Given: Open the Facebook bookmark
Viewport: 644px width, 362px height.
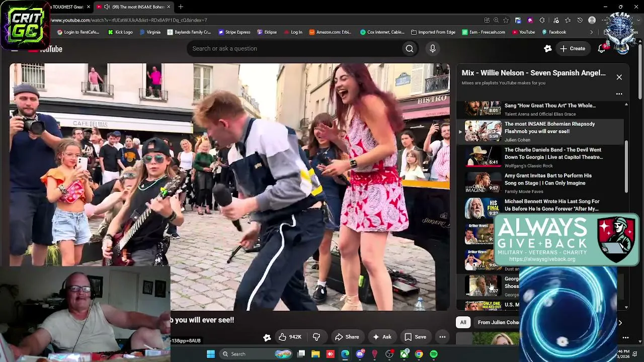Looking at the screenshot, I should 554,32.
